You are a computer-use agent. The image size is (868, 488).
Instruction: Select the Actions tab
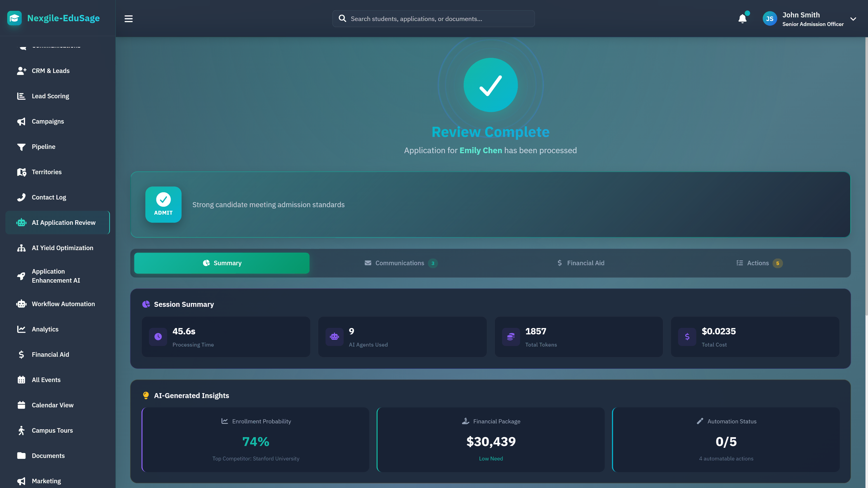point(758,263)
